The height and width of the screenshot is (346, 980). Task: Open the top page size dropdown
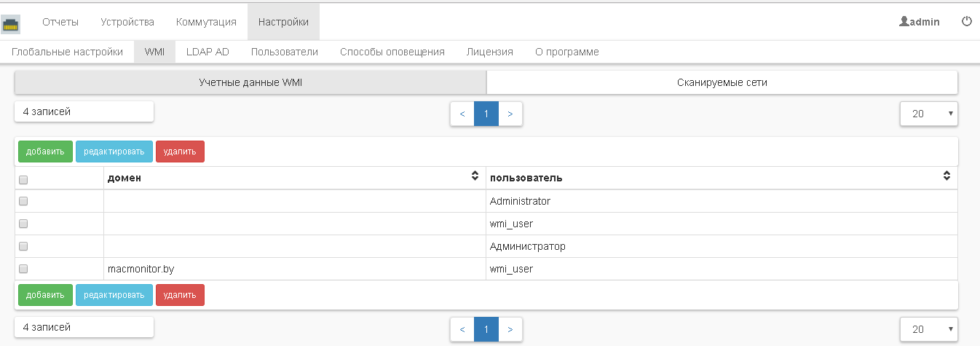coord(928,114)
